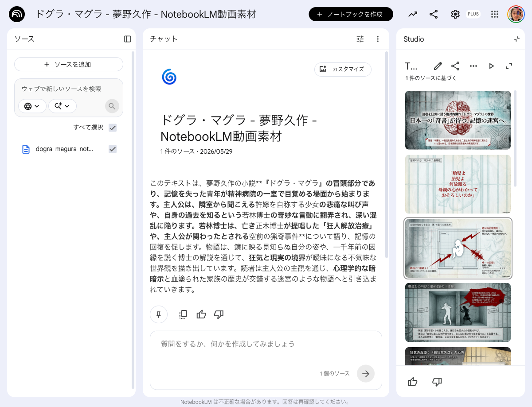Share the Studio slide deck
The width and height of the screenshot is (532, 407).
(455, 66)
